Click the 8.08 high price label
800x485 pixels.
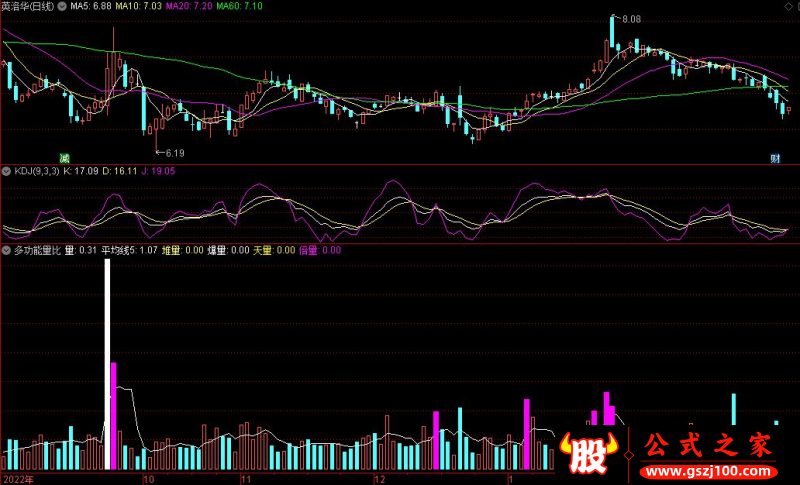click(631, 19)
